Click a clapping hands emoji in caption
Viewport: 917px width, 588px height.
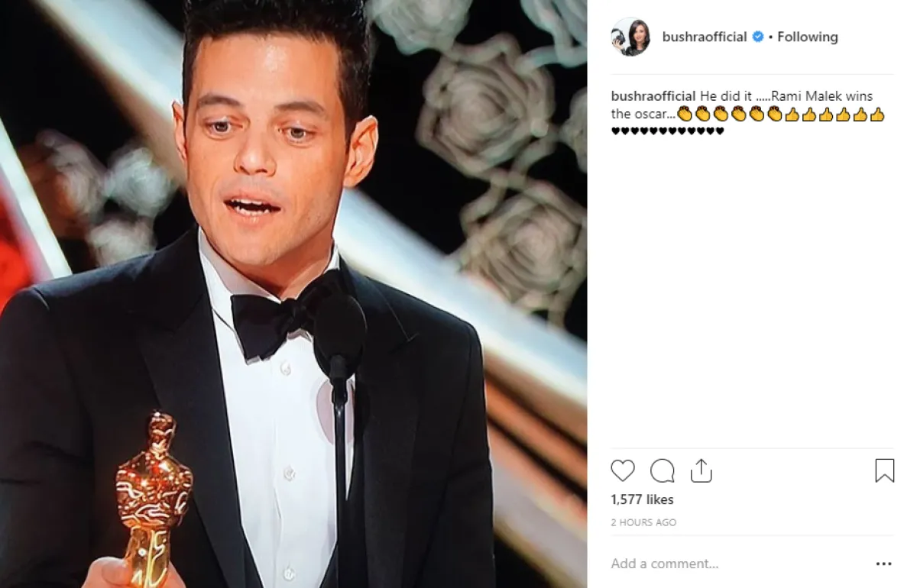tap(684, 115)
